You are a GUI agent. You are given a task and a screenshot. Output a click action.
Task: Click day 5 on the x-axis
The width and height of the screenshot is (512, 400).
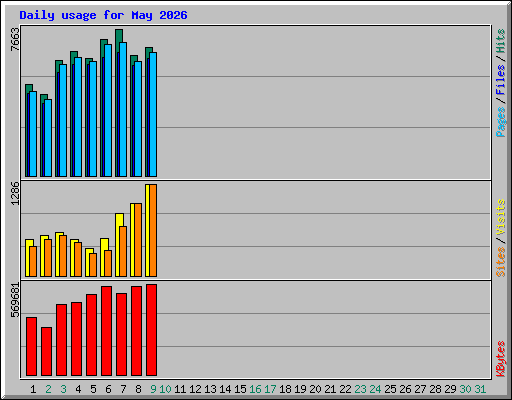pos(93,389)
